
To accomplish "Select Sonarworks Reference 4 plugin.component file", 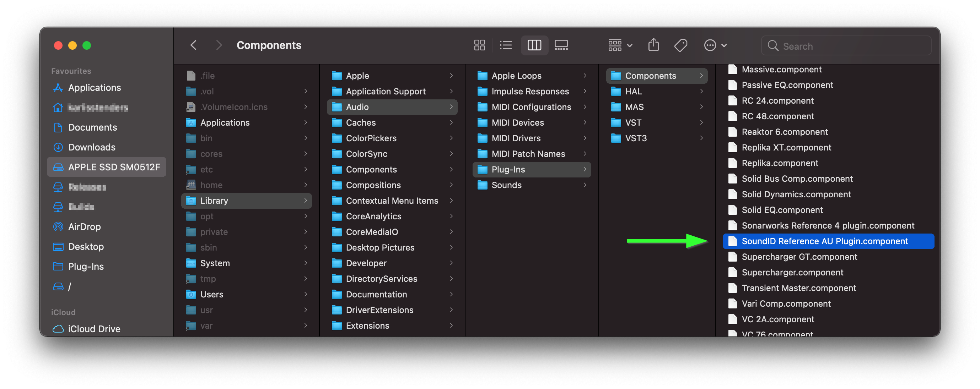I will [x=828, y=225].
